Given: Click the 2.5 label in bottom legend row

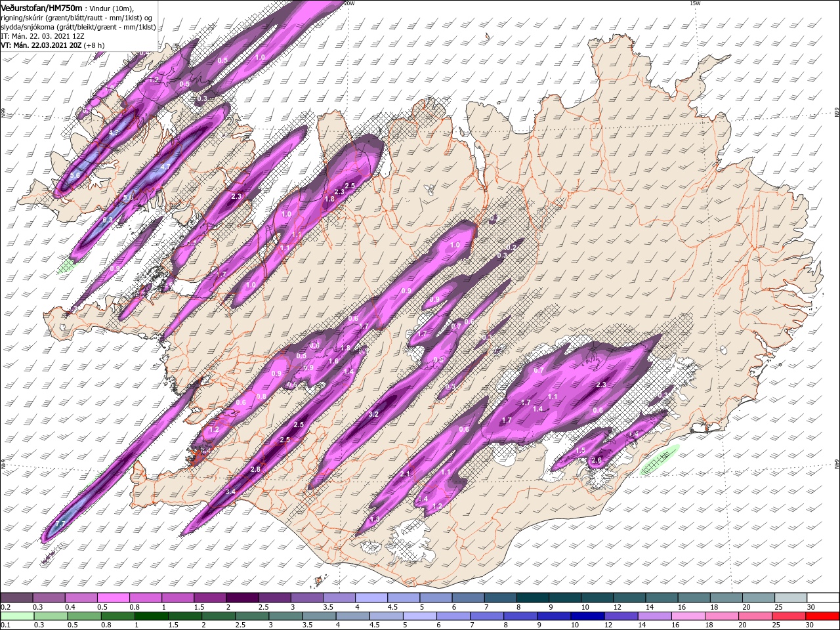Looking at the screenshot, I should [x=240, y=625].
